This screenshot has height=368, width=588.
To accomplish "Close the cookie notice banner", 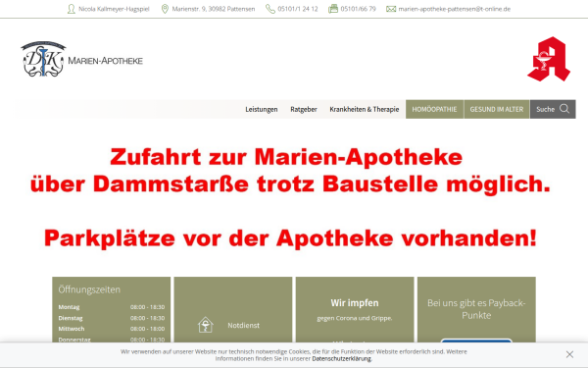I will point(569,354).
